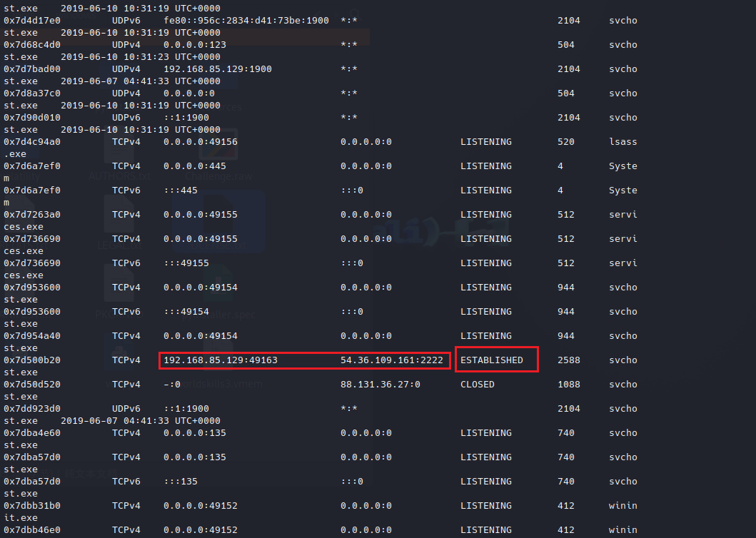
Task: Click remote address 54.36.109.161:2222
Action: pos(391,360)
